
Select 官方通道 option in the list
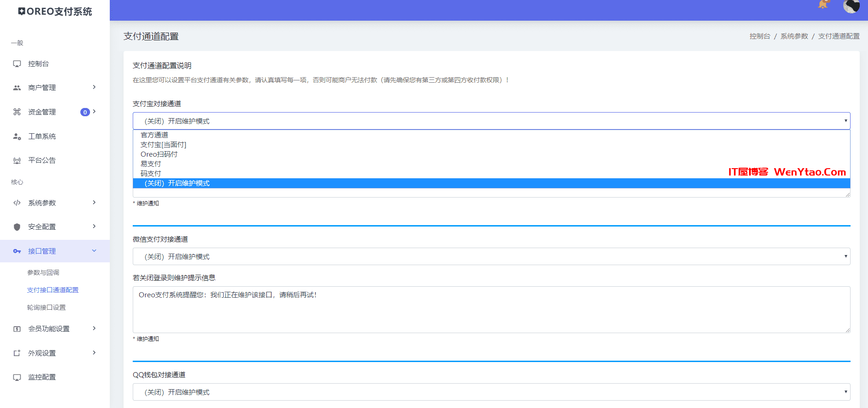[x=491, y=135]
